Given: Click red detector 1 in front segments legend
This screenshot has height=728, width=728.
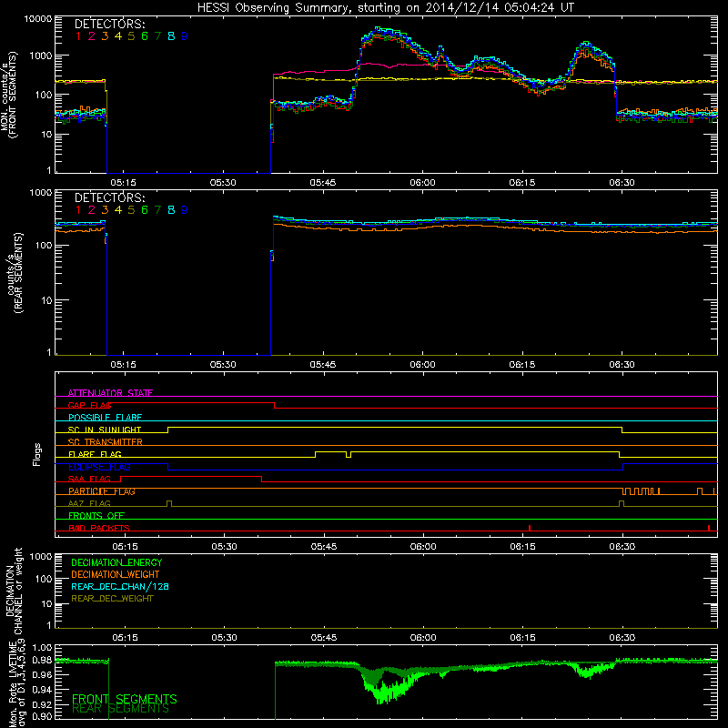Looking at the screenshot, I should click(78, 36).
